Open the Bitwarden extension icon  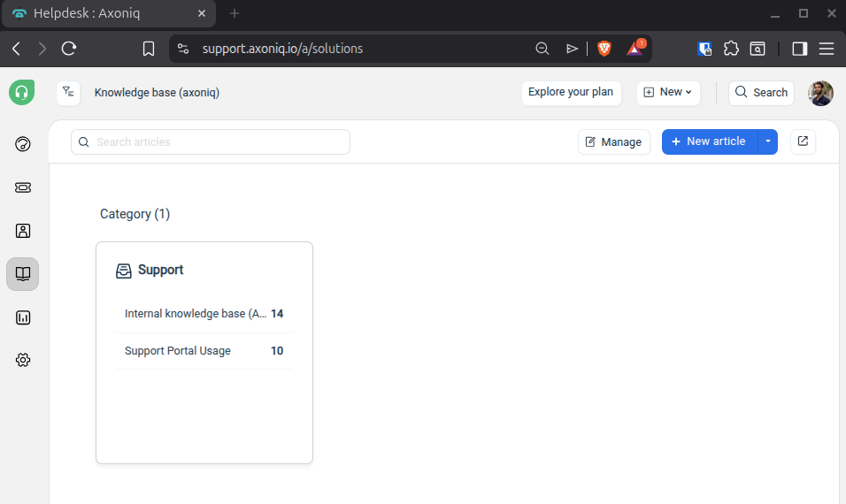pyautogui.click(x=704, y=49)
